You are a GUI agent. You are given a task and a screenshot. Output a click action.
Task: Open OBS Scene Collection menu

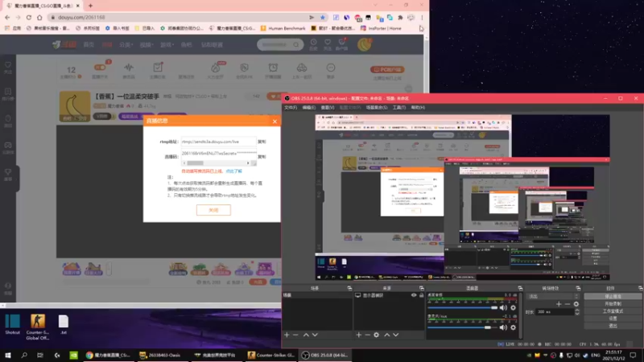point(377,108)
